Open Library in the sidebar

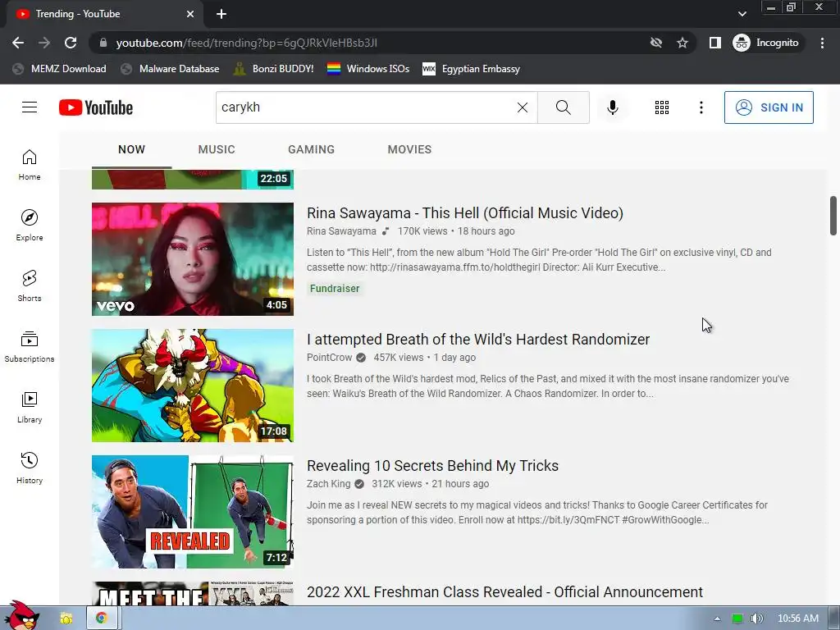click(x=30, y=408)
